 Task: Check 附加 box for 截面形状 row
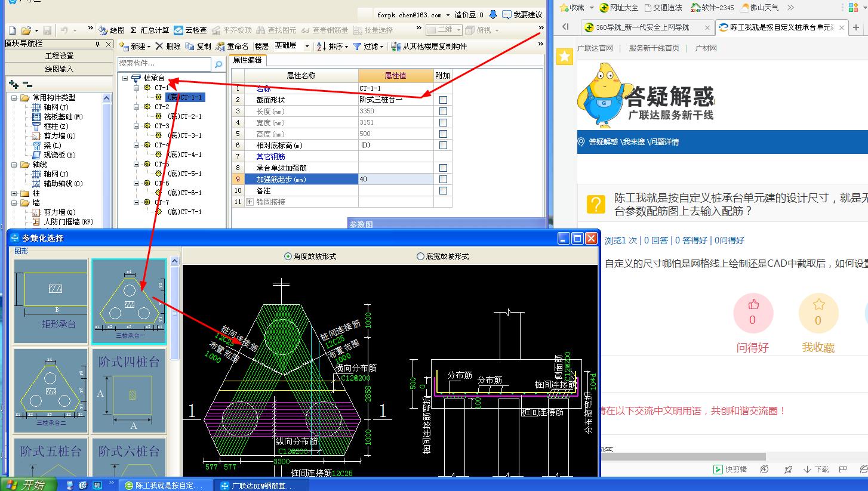443,100
